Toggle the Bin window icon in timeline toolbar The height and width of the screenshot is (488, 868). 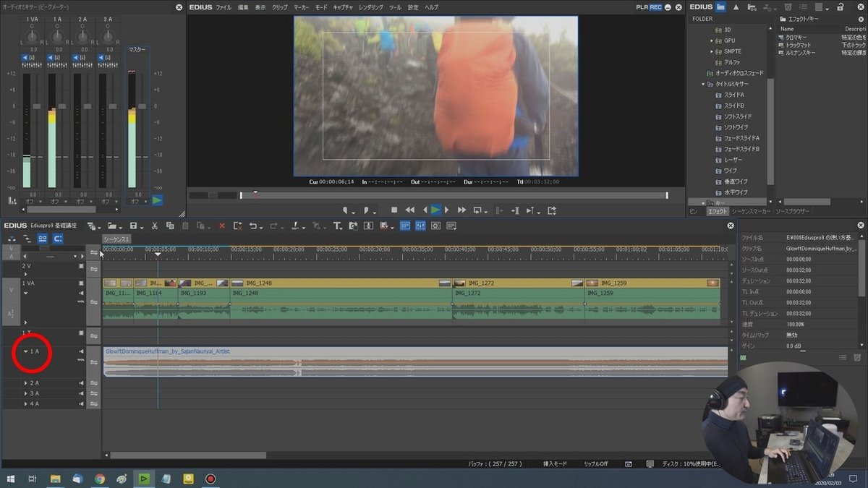point(405,226)
